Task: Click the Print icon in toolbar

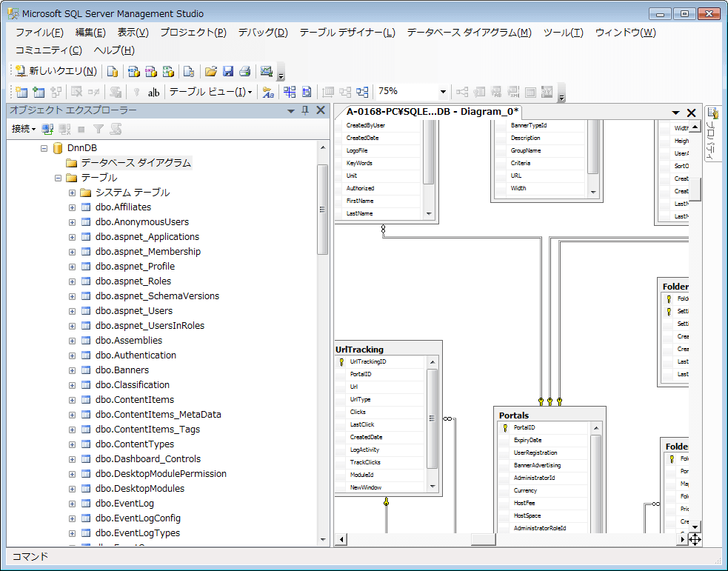Action: [244, 71]
